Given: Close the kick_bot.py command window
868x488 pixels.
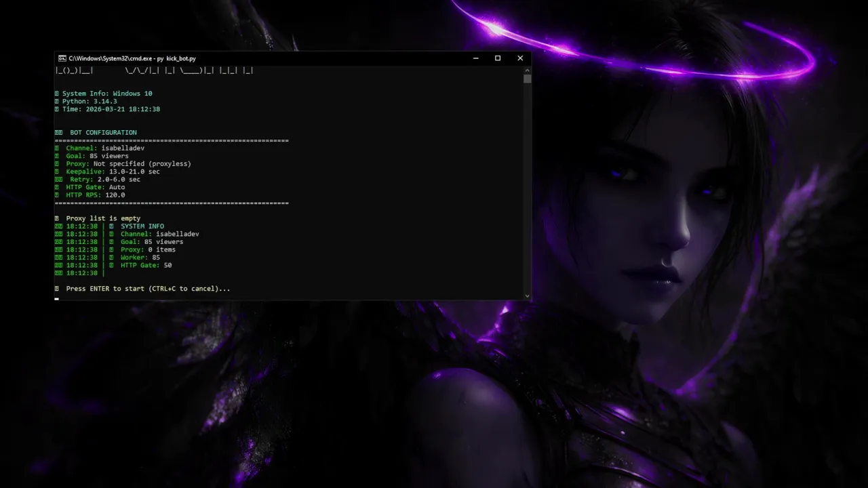Looking at the screenshot, I should tap(520, 58).
